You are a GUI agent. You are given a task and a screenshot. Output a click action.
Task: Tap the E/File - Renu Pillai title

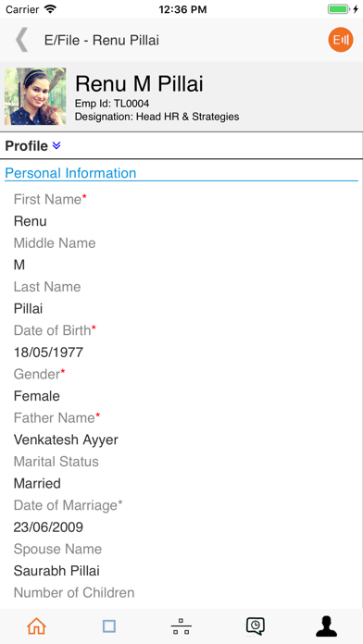click(102, 41)
